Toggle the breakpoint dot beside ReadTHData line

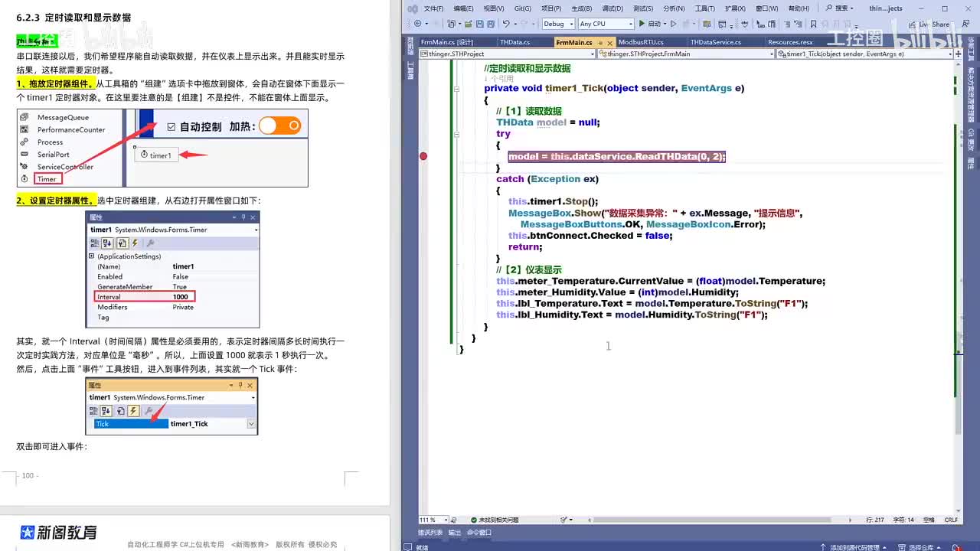pyautogui.click(x=423, y=156)
